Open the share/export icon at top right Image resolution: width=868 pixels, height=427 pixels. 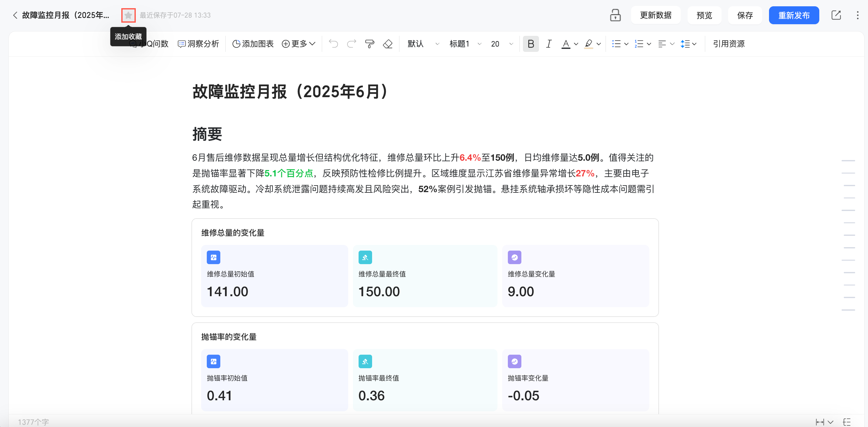click(x=836, y=15)
